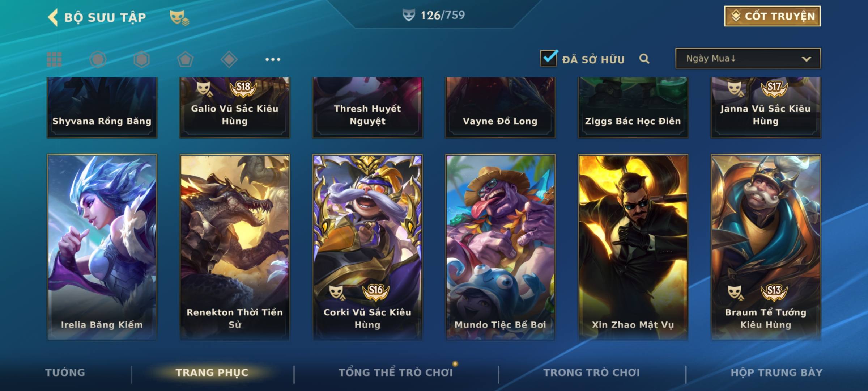Select the Mundo Tiệc Bể Bơi card

point(500,247)
